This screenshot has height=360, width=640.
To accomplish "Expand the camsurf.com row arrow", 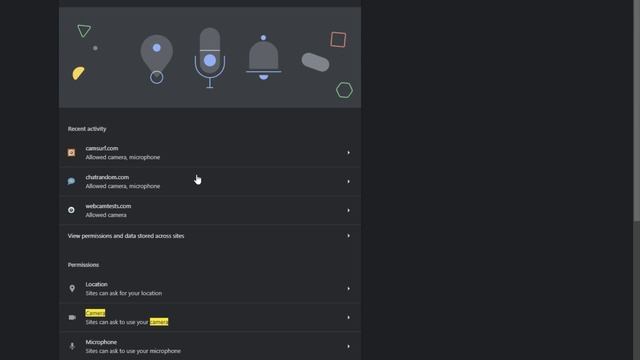I will 349,153.
